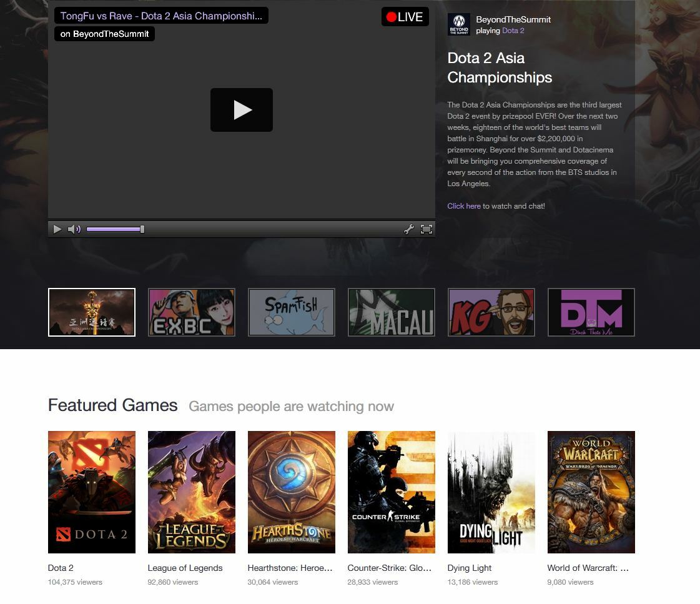This screenshot has width=700, height=604.
Task: Click the 'World of Warcraft: ...' game title text
Action: pyautogui.click(x=588, y=568)
